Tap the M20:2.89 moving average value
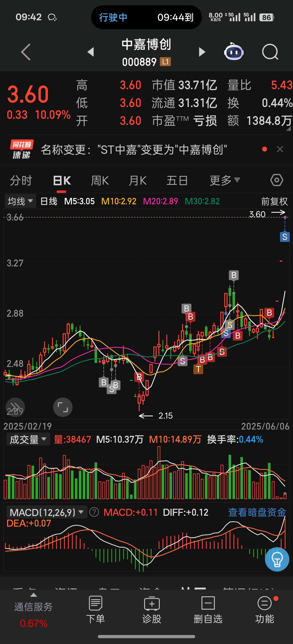This screenshot has width=293, height=644. 160,201
